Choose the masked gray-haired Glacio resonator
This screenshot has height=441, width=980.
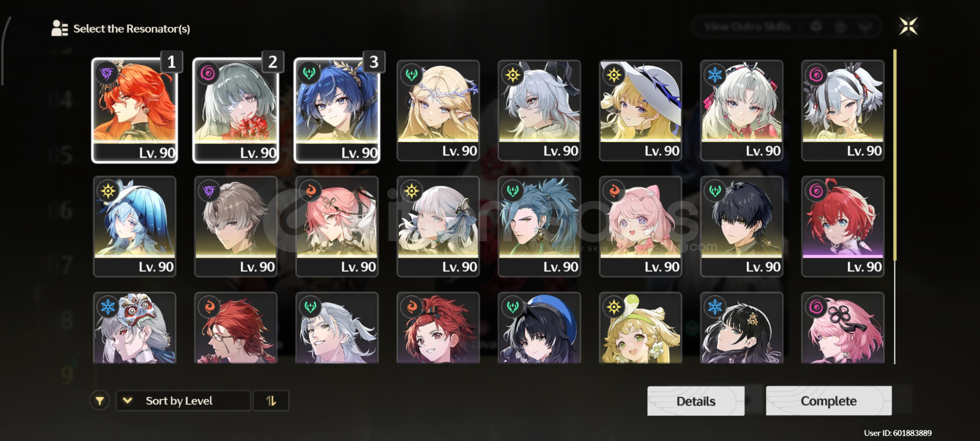(135, 328)
